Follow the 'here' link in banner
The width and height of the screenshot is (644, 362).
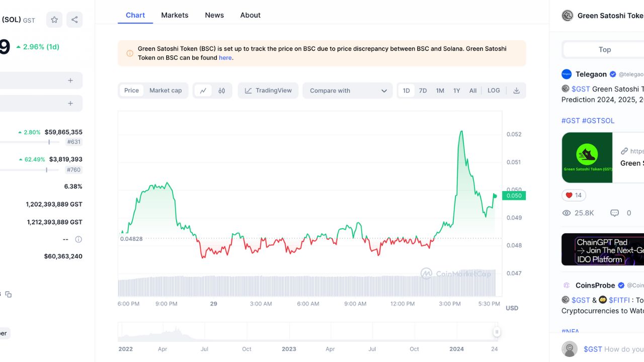(225, 58)
